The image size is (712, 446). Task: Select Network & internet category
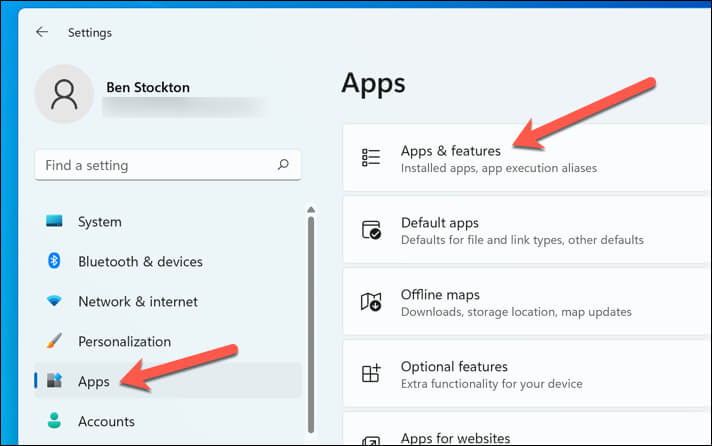138,302
